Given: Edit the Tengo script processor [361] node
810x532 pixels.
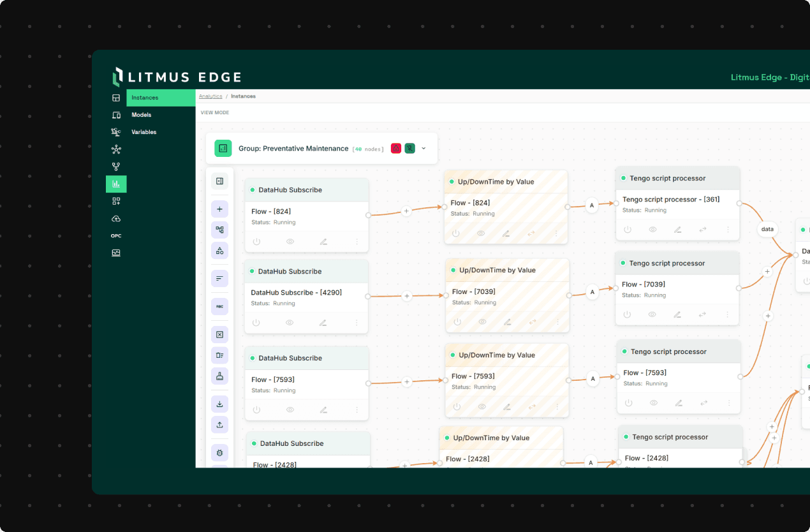Looking at the screenshot, I should (x=677, y=230).
